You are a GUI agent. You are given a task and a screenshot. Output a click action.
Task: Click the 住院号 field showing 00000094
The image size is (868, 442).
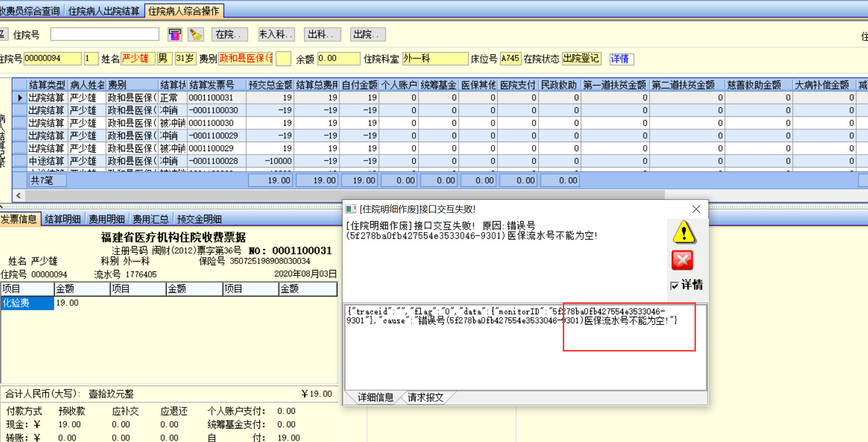pyautogui.click(x=52, y=59)
